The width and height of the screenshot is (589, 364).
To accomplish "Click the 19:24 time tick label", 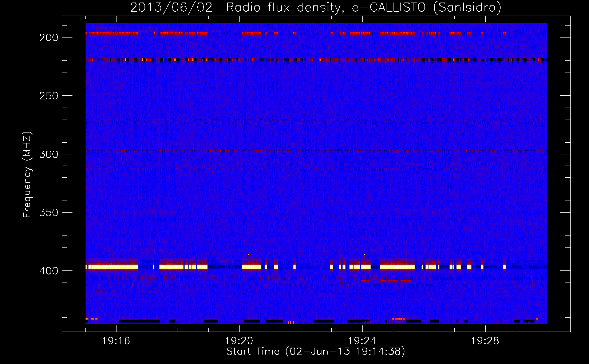I will 362,341.
